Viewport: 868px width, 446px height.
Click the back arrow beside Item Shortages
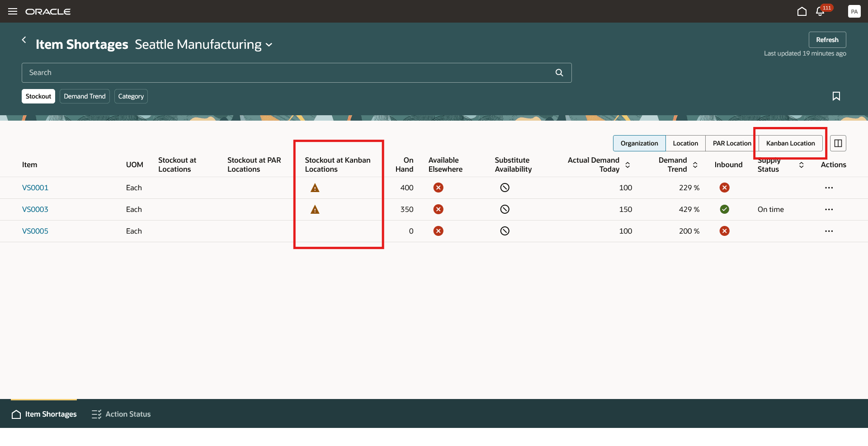coord(24,40)
